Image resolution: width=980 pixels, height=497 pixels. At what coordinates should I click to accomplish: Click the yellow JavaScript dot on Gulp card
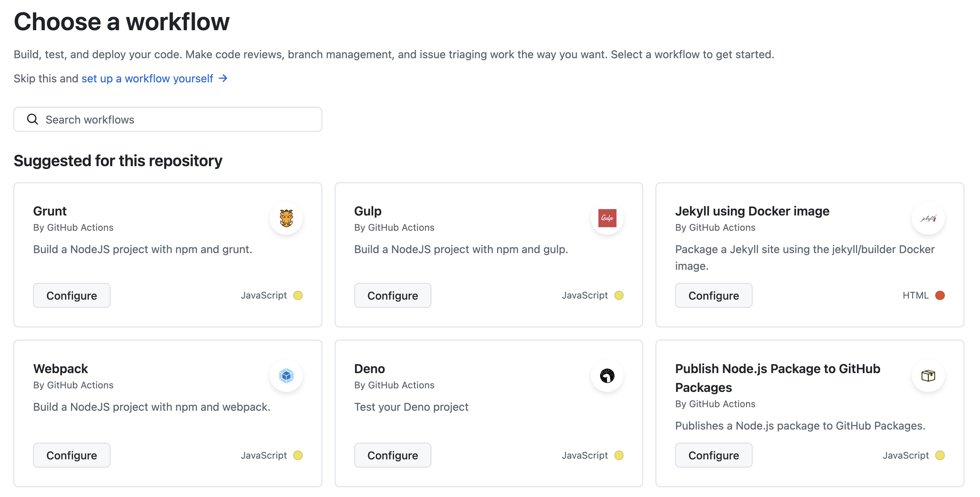tap(619, 295)
